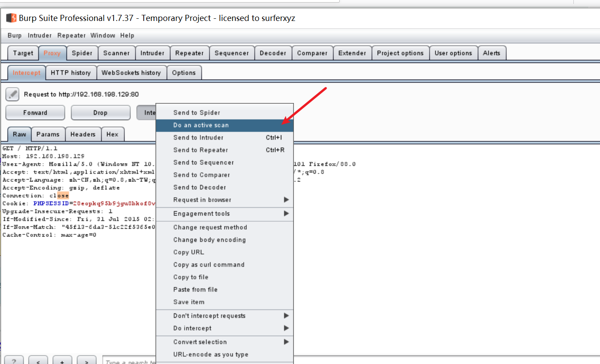Click the plus search options button
This screenshot has width=600, height=364.
[62, 361]
